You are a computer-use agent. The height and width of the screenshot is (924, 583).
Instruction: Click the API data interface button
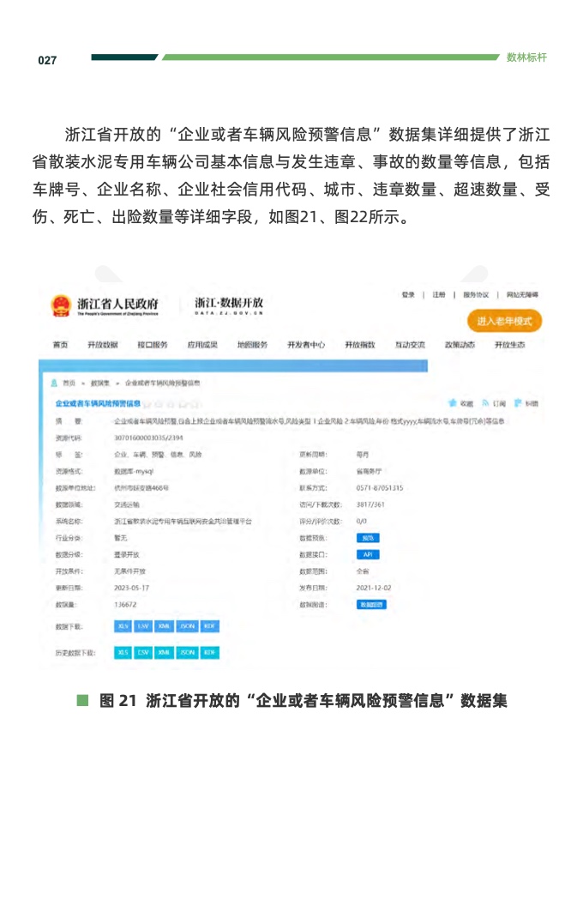[x=367, y=554]
